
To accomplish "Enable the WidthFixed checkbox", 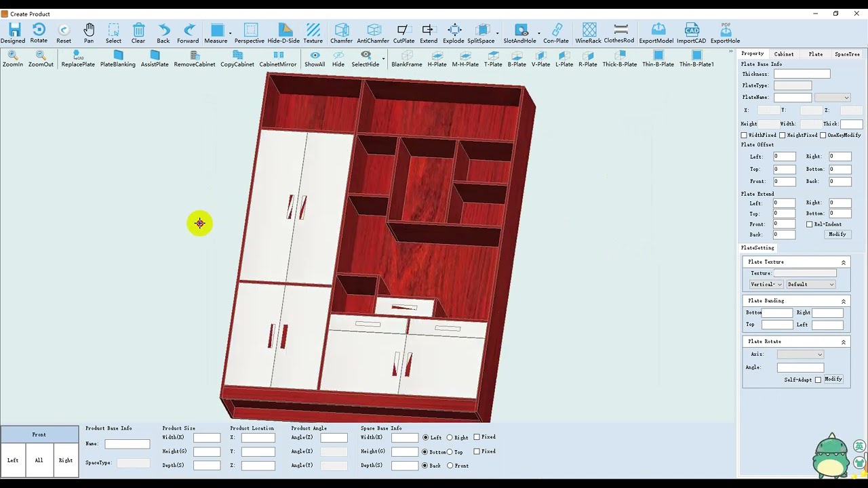I will [744, 136].
